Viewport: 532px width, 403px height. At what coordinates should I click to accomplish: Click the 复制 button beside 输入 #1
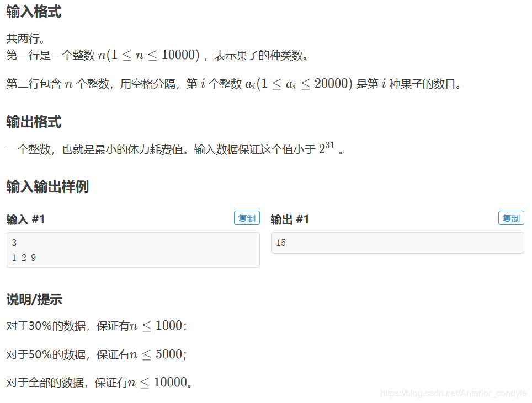pos(246,218)
